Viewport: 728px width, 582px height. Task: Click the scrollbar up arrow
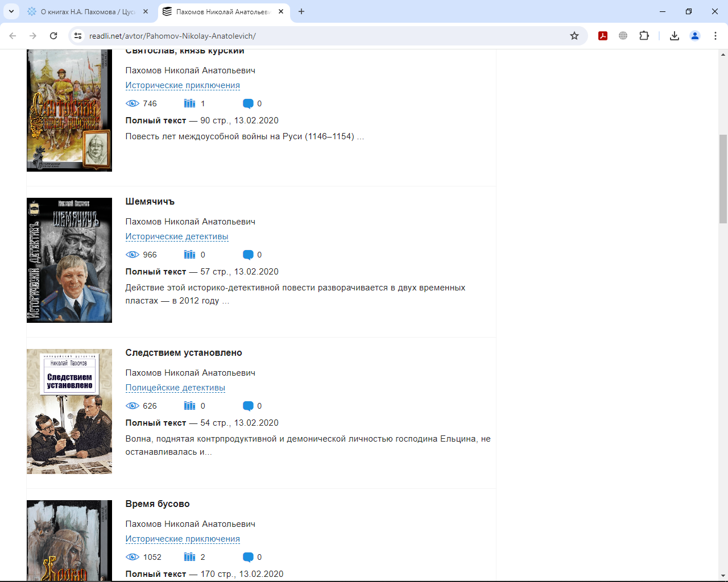[723, 55]
